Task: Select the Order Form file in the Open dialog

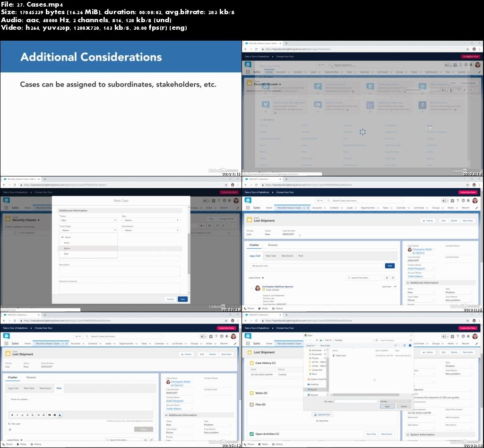Action: [x=339, y=356]
